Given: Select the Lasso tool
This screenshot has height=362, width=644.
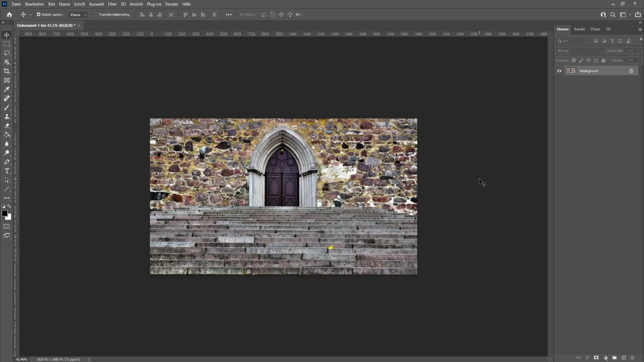Looking at the screenshot, I should pos(7,53).
